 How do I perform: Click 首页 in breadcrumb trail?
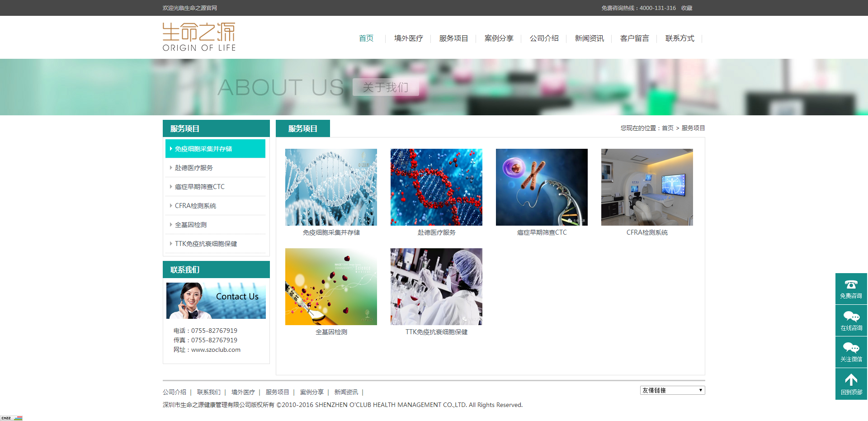tap(668, 128)
